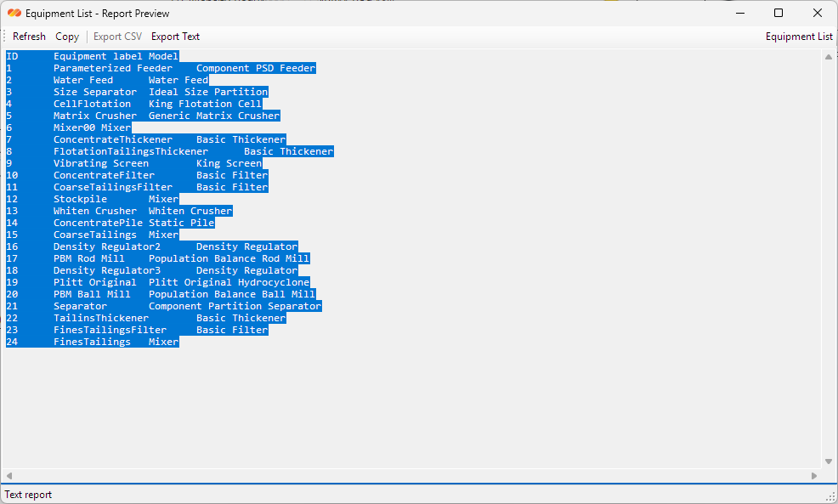
Task: Click the Text report status bar label
Action: click(x=28, y=495)
